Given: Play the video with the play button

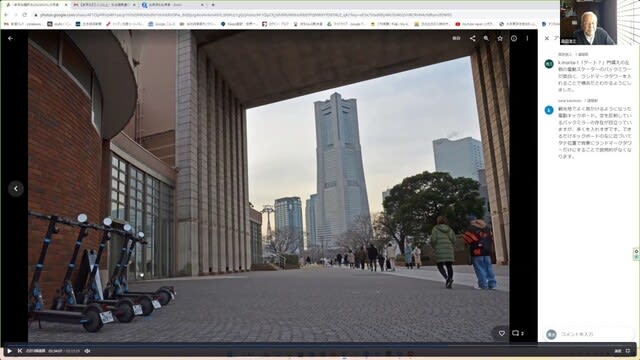Looking at the screenshot, I should point(9,351).
